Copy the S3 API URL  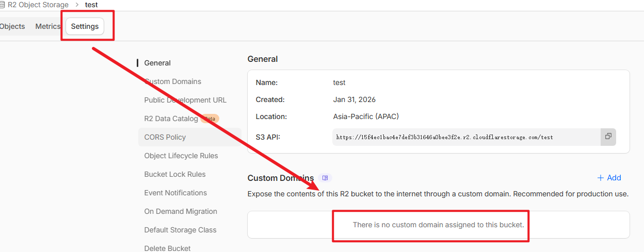(608, 137)
